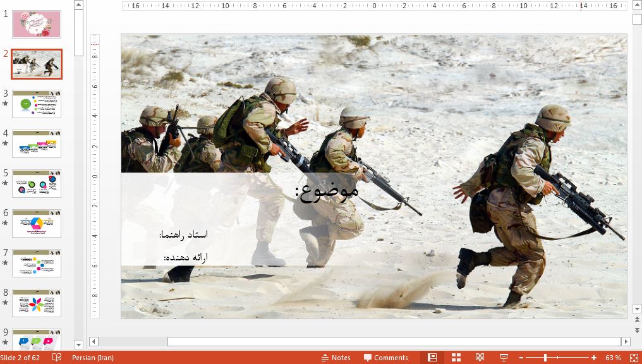Start the Slide Show from status bar
The image size is (642, 364).
(504, 358)
